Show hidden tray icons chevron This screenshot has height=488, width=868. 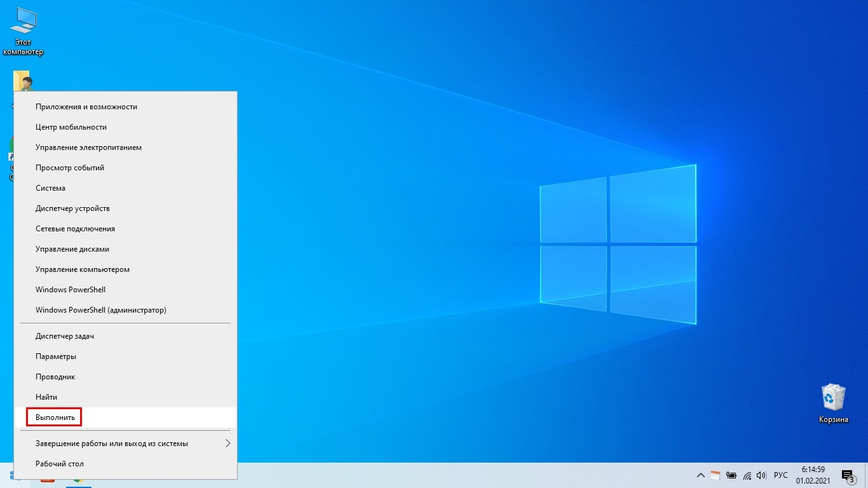point(701,475)
